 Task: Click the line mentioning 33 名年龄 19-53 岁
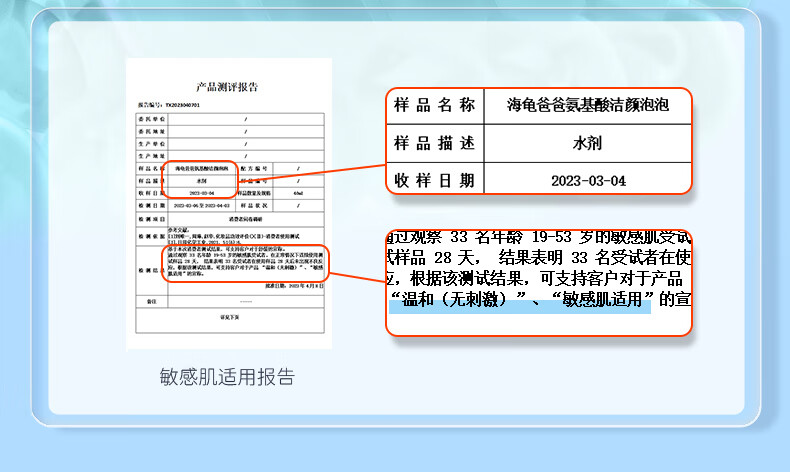tap(538, 238)
